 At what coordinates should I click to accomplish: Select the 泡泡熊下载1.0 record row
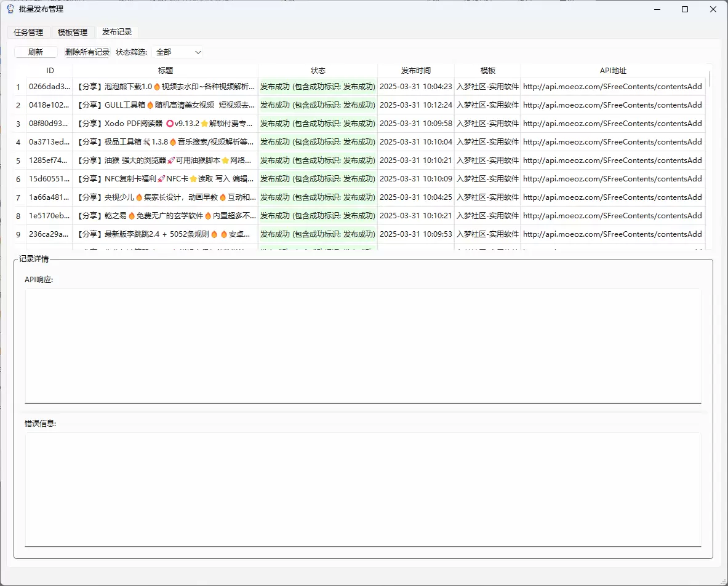pyautogui.click(x=359, y=87)
